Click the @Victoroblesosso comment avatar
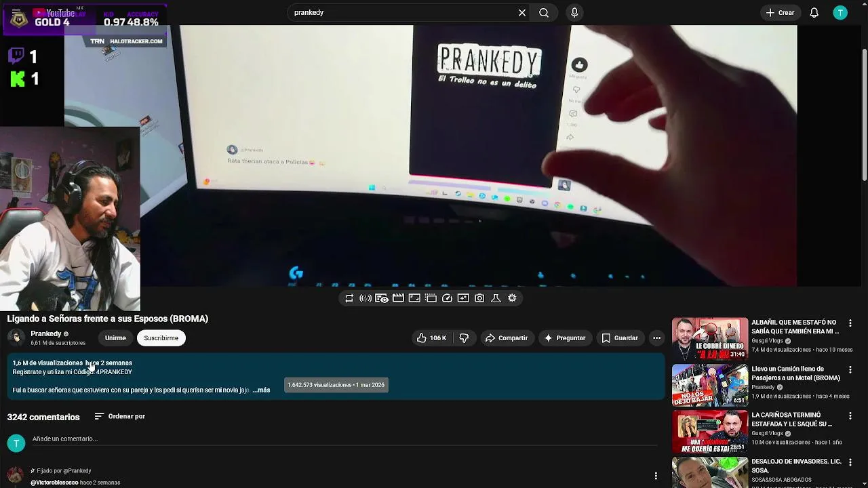Image resolution: width=868 pixels, height=488 pixels. 16,476
